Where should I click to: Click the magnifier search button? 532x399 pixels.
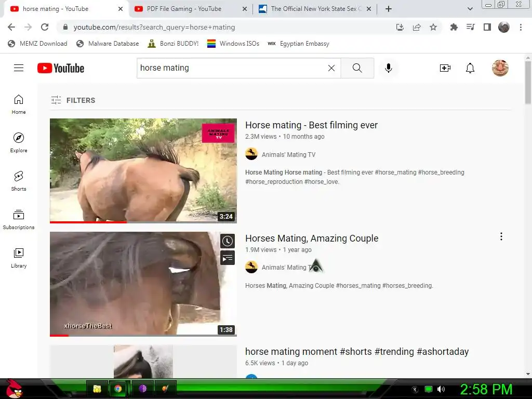click(x=357, y=68)
